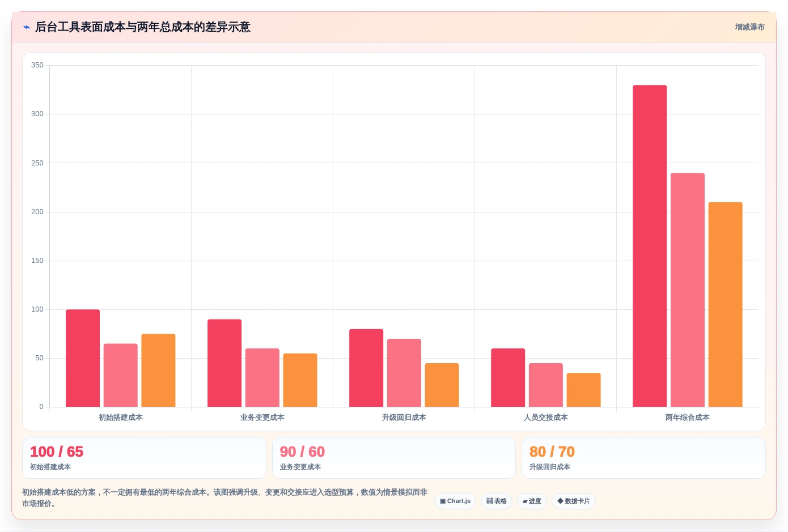Click the orange bar in 升级回归成本 group
This screenshot has height=532, width=788.
pos(442,385)
